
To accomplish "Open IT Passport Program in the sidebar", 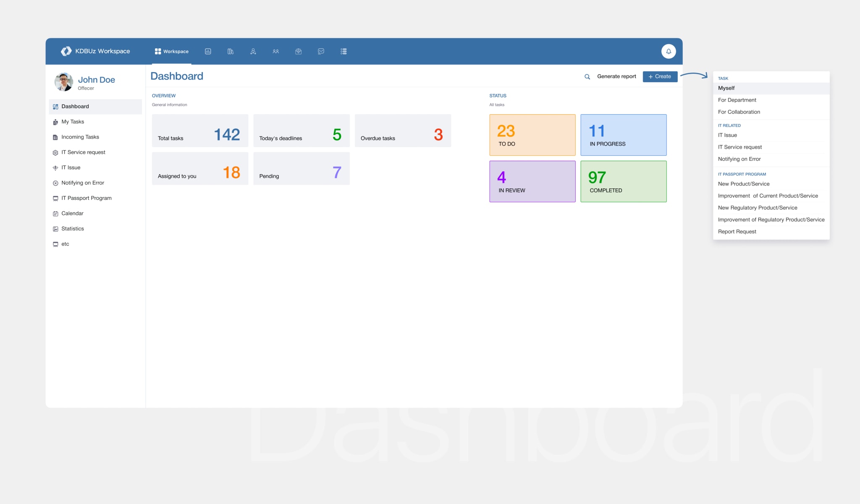I will pyautogui.click(x=95, y=198).
